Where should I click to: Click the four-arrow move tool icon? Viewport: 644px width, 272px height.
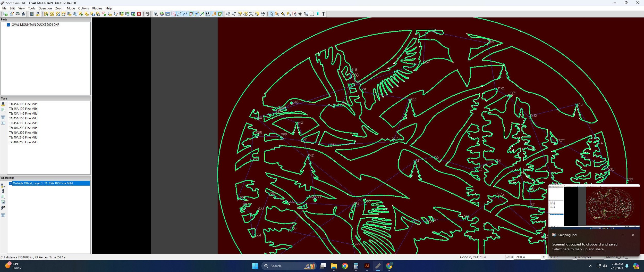coord(300,14)
